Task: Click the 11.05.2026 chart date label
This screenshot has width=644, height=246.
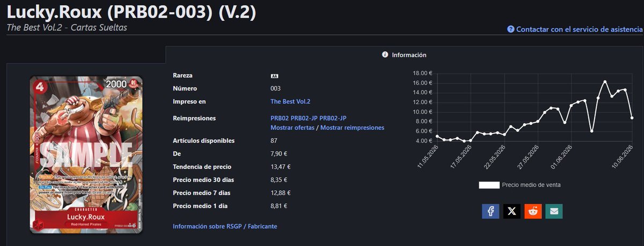Action: 429,156
